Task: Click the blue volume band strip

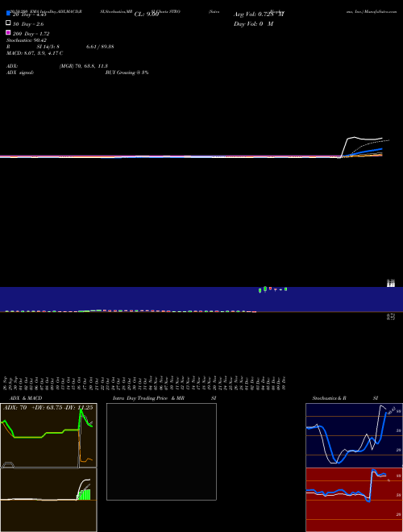Action: (x=201, y=299)
